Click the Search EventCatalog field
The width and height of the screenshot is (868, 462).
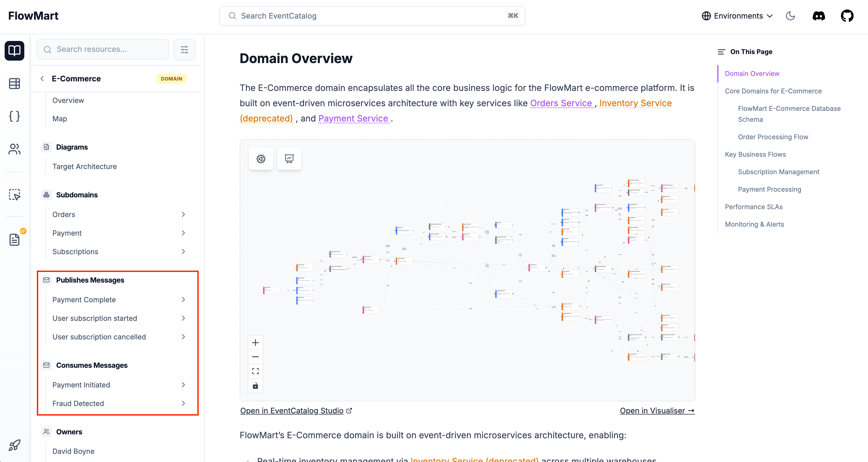click(x=372, y=16)
